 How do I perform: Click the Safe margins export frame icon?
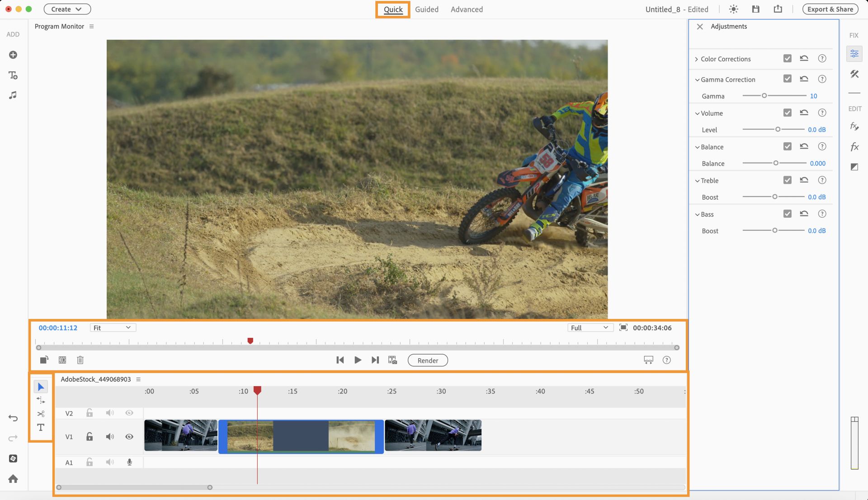392,360
